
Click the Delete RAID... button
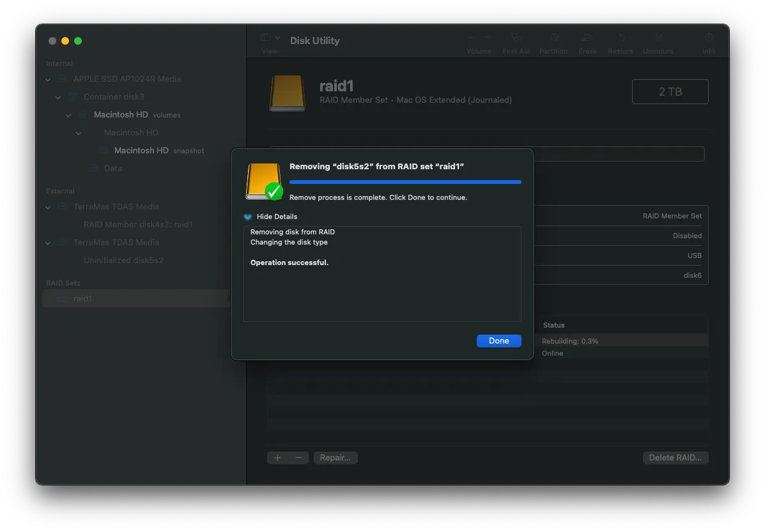pos(675,457)
